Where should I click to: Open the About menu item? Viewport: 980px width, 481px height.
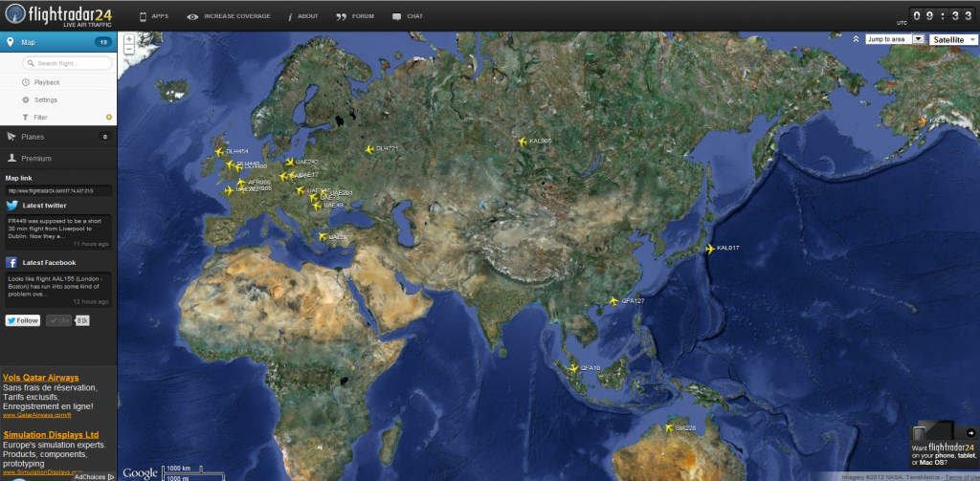click(x=303, y=16)
